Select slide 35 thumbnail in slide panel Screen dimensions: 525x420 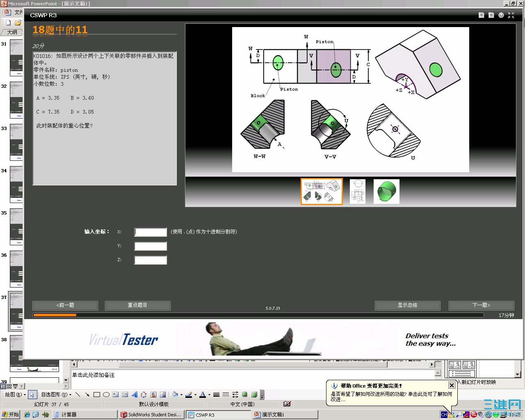[x=16, y=227]
